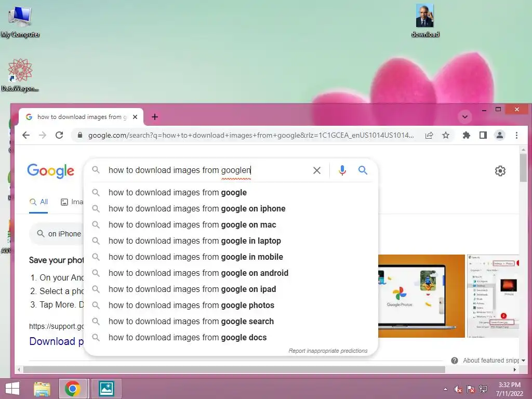This screenshot has height=399, width=532.
Task: Pick suggestion ending with 'google on mac'
Action: (x=231, y=224)
